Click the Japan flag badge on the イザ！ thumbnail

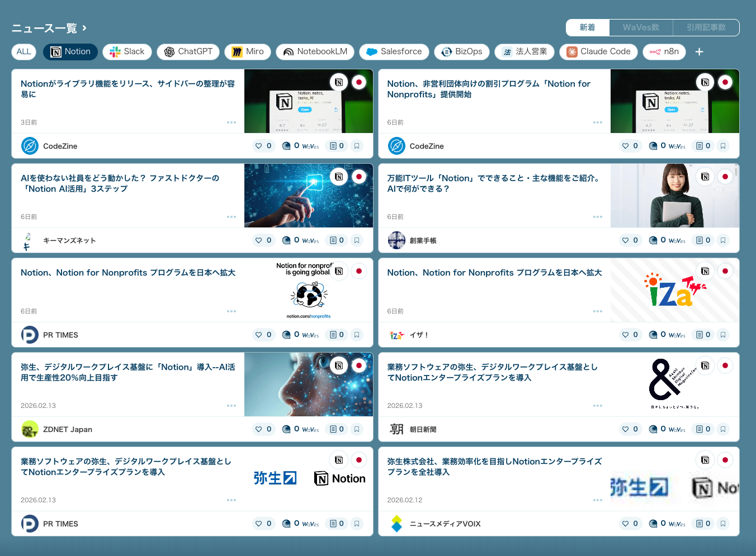point(725,271)
